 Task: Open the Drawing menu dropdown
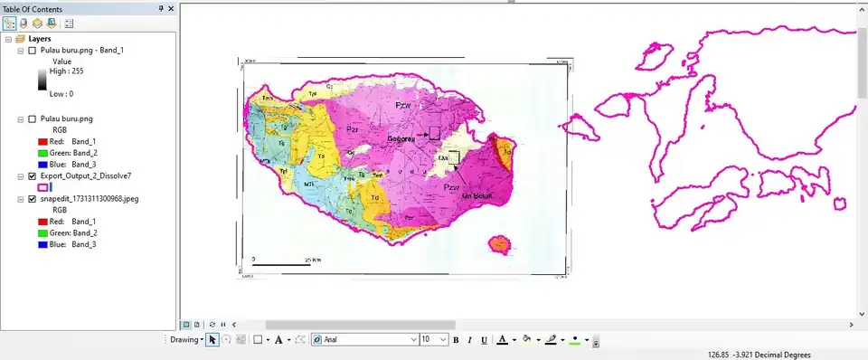point(186,339)
